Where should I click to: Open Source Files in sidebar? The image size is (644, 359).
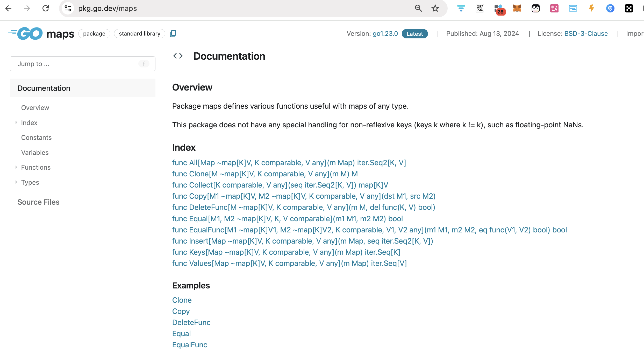[x=38, y=202]
